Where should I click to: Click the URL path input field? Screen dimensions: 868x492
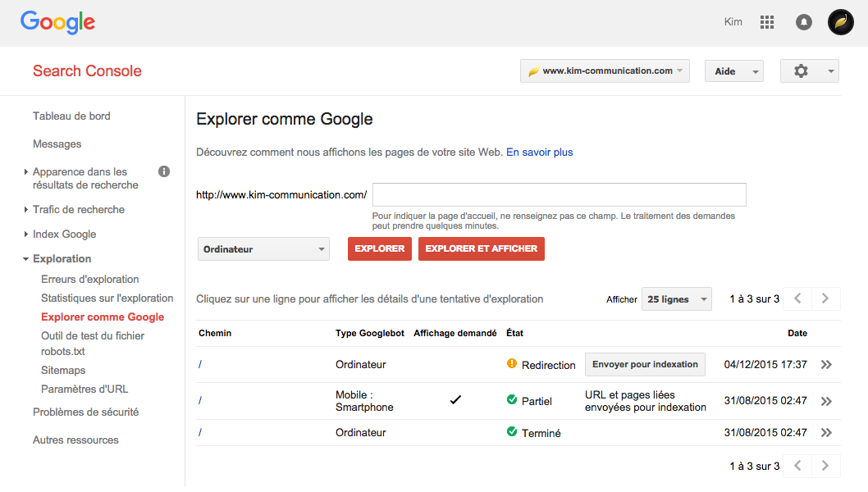pos(559,195)
